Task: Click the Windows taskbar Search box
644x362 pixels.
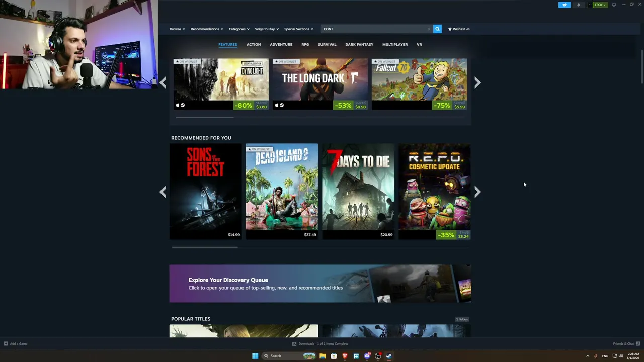Action: (289, 356)
